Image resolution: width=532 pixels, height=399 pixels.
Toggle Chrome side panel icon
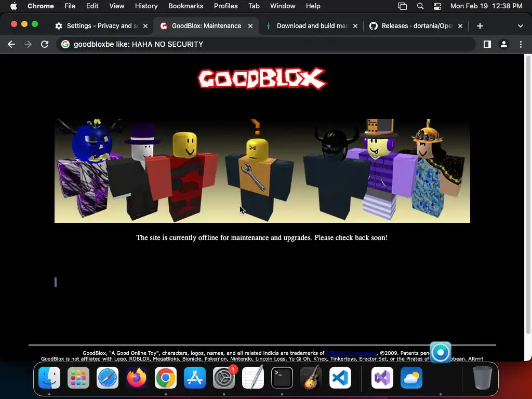pos(487,44)
